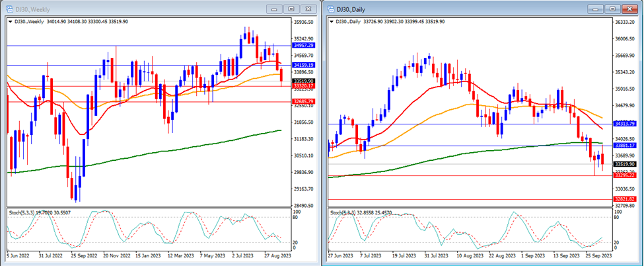Click the 27 Jun 2023 date label
Viewport: 644px width, 266px height.
click(341, 255)
